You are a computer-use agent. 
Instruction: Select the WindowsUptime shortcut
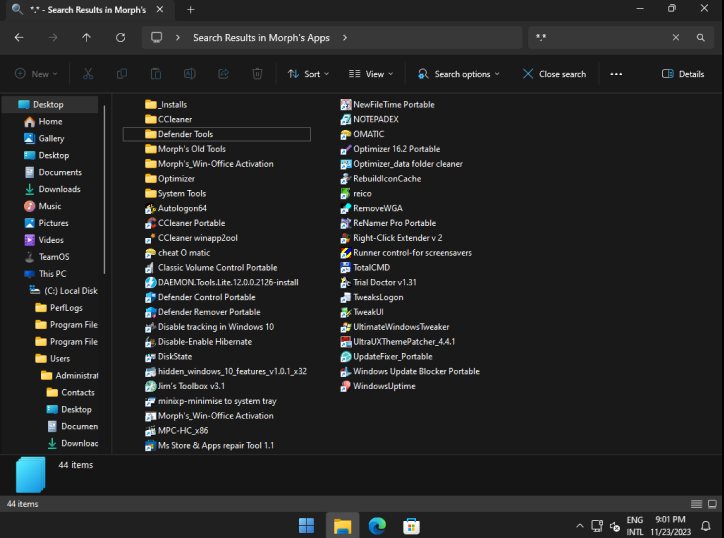tap(378, 386)
